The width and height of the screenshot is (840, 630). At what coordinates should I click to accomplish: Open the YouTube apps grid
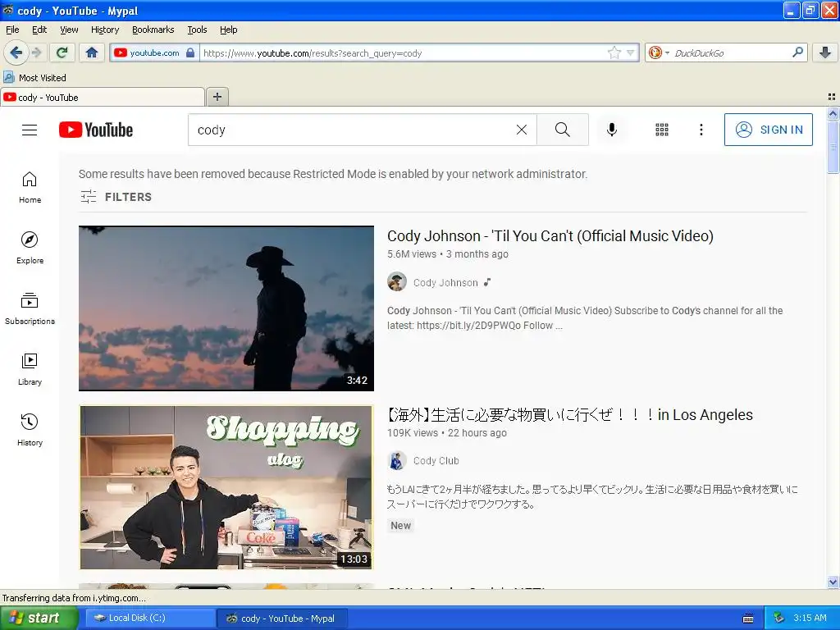click(x=662, y=130)
